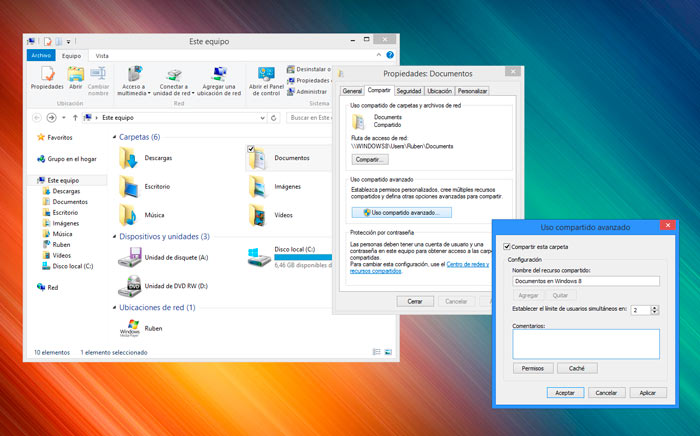
Task: Select the Imágenes folder icon
Action: [x=258, y=187]
